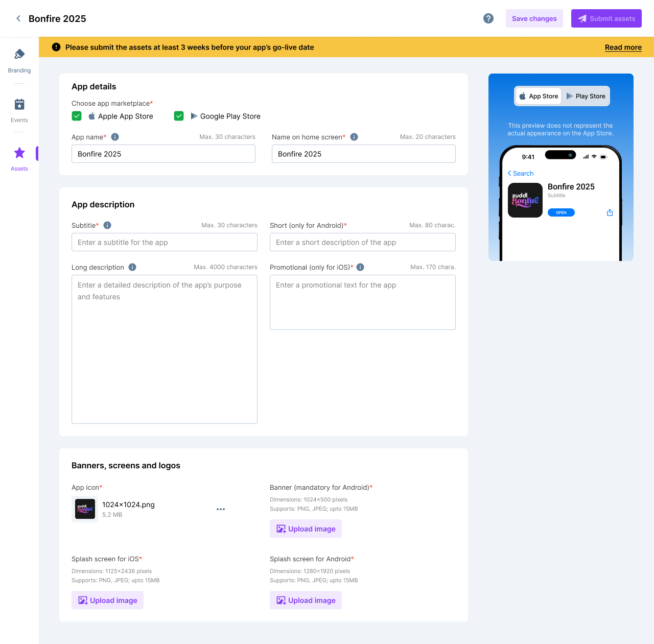This screenshot has width=654, height=644.
Task: Click the Name on home screen field
Action: click(x=364, y=154)
